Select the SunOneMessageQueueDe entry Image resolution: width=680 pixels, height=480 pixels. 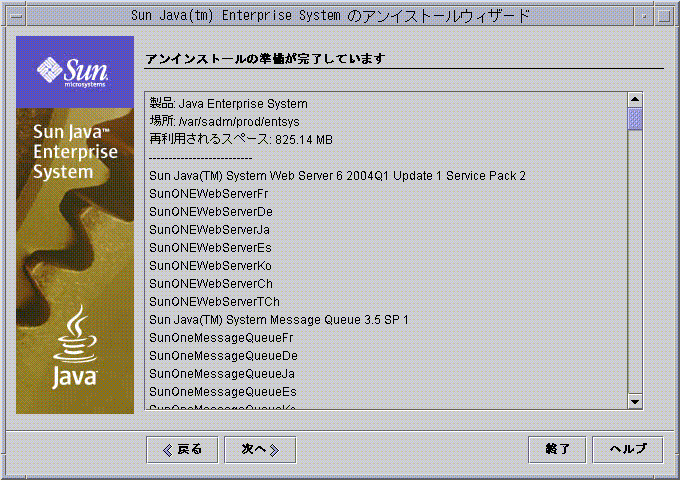(x=223, y=356)
